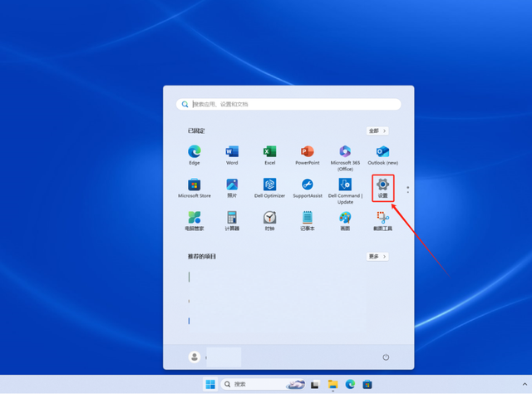Open Outlook (new) app
The width and height of the screenshot is (532, 394).
tap(382, 155)
